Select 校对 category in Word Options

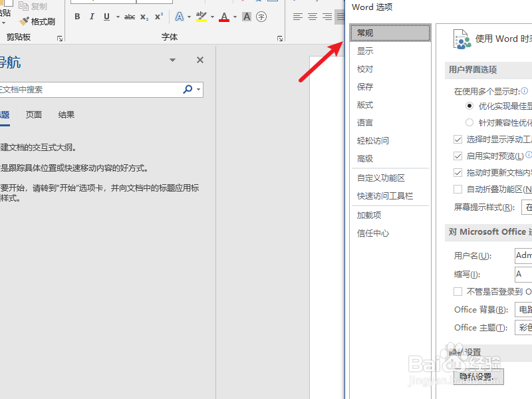click(390, 69)
